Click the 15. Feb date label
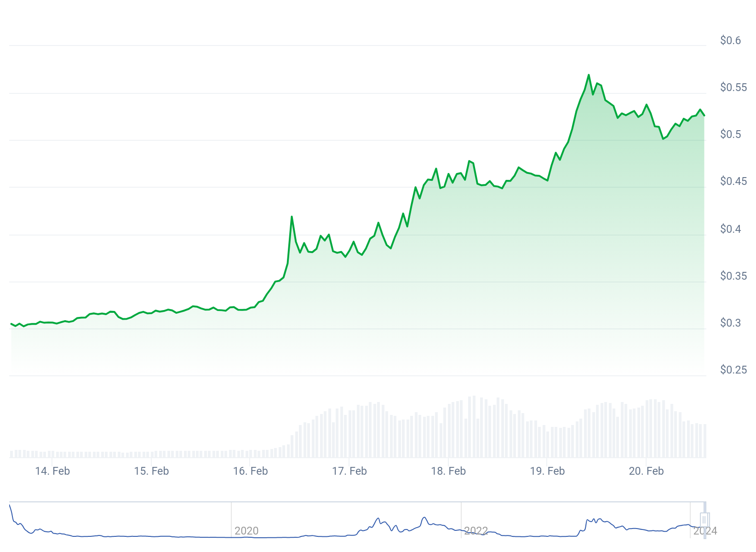Viewport: 756px width, 552px height. pos(151,471)
